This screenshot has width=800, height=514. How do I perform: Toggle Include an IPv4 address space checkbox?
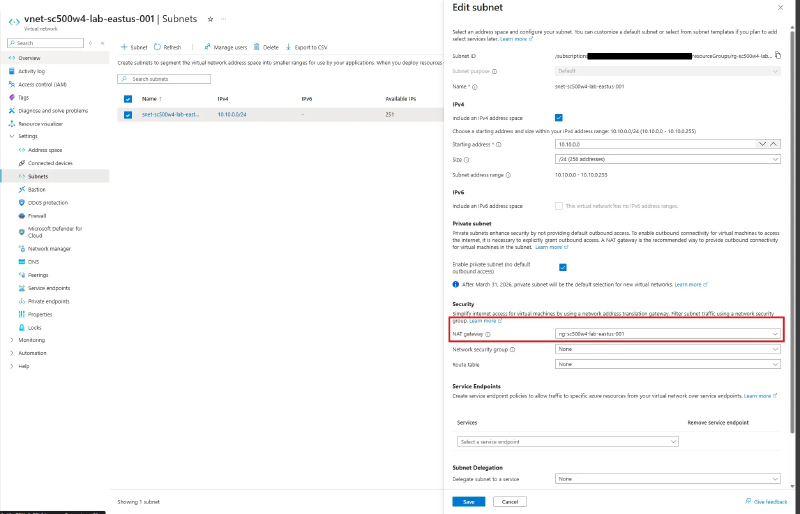[559, 118]
